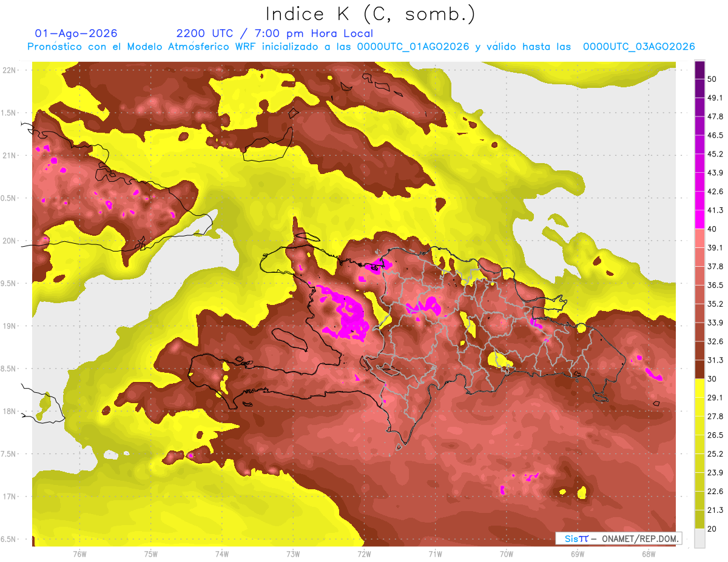Screen dimensions: 728x562
Task: Click the longitude axis label "73W"
Action: pos(293,554)
